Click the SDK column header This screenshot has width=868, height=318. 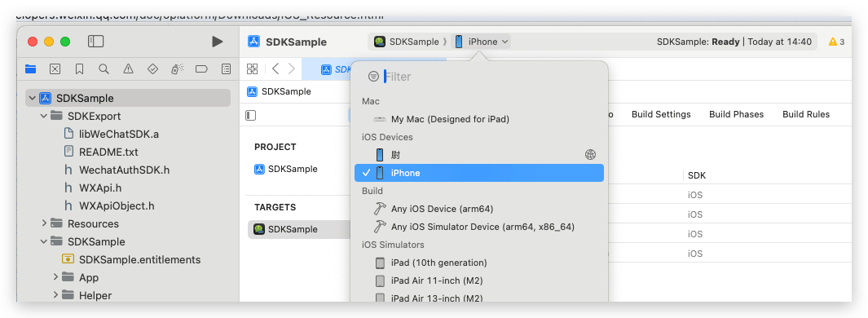click(696, 175)
